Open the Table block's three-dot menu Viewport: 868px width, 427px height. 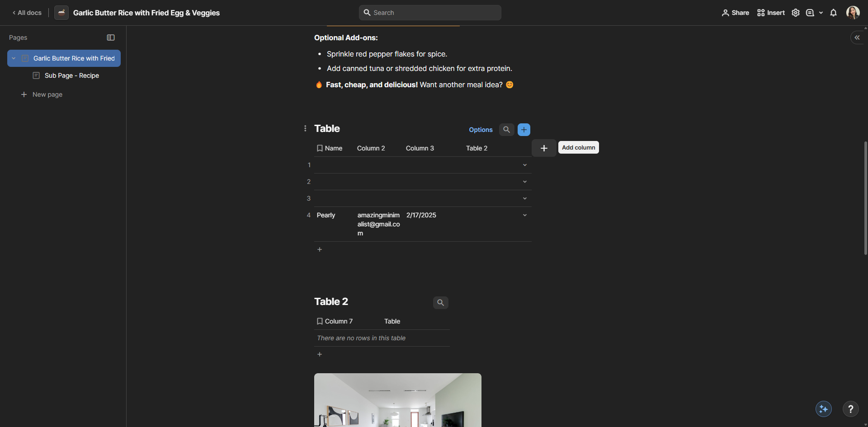click(x=305, y=129)
